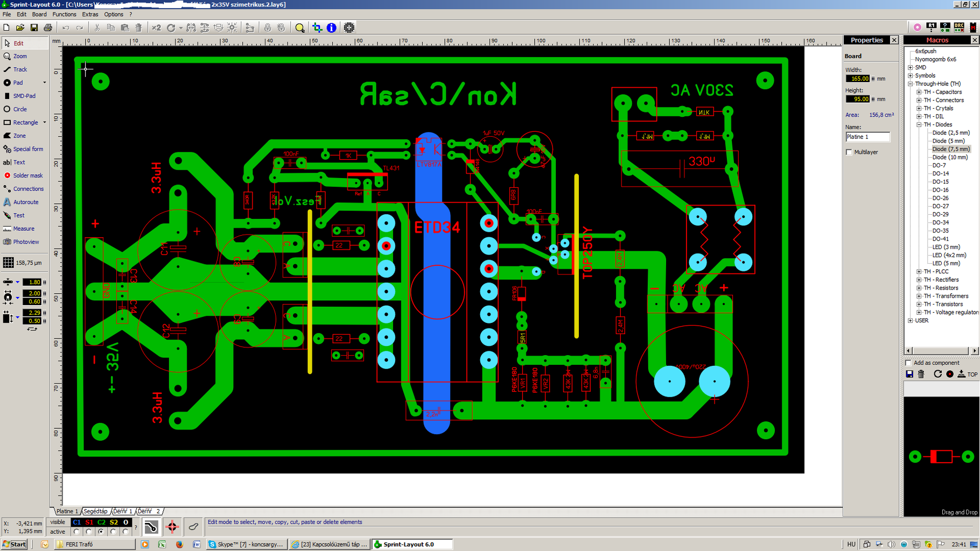Set S1 as the active layer

[89, 532]
